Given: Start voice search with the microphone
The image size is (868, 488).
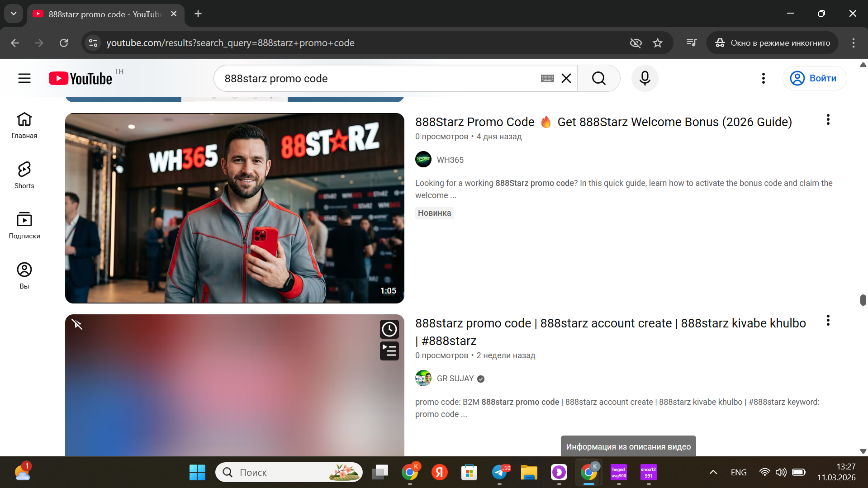Looking at the screenshot, I should [645, 78].
